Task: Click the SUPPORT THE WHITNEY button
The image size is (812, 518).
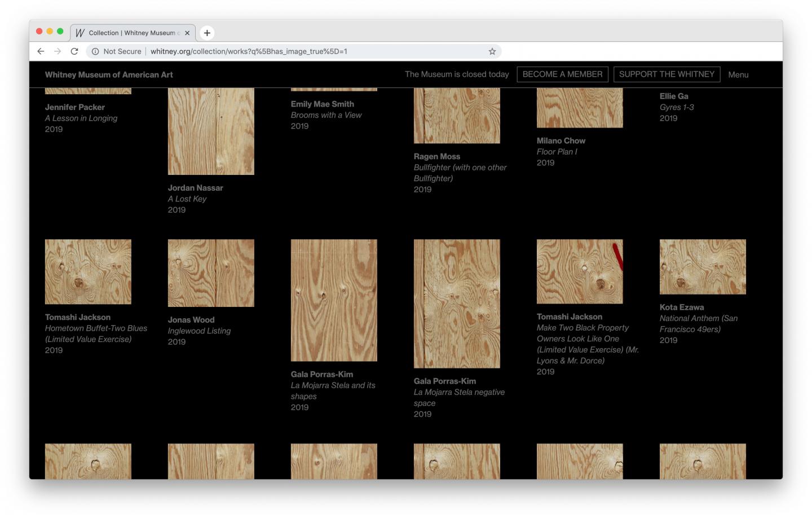Action: point(667,74)
